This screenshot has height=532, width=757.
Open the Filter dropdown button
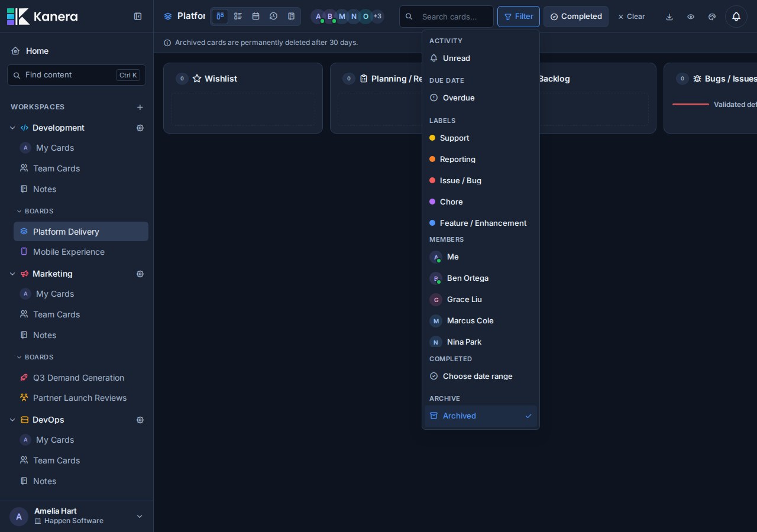pos(519,17)
